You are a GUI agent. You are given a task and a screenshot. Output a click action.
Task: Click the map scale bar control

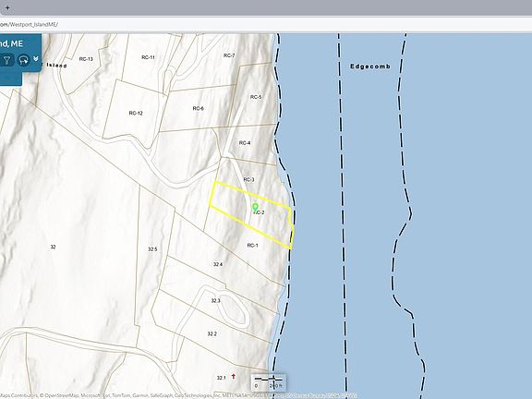pyautogui.click(x=269, y=382)
